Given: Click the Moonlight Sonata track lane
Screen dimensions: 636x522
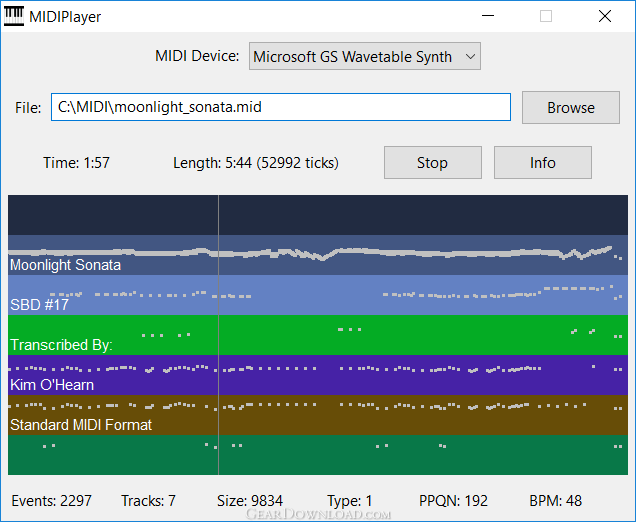Looking at the screenshot, I should pos(318,255).
